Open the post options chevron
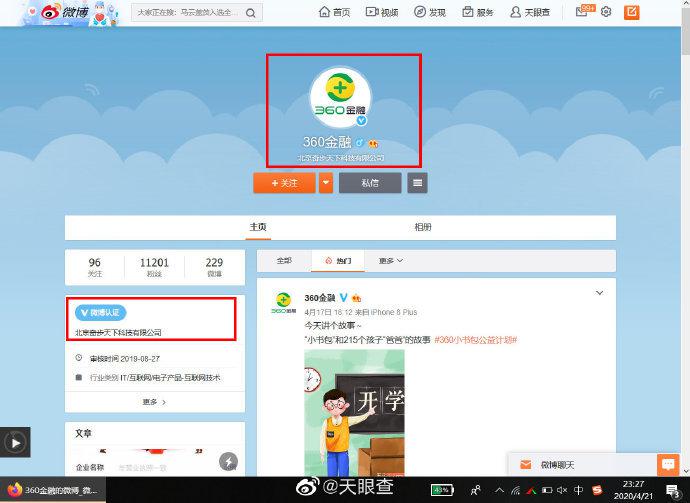This screenshot has width=690, height=503. (x=599, y=293)
